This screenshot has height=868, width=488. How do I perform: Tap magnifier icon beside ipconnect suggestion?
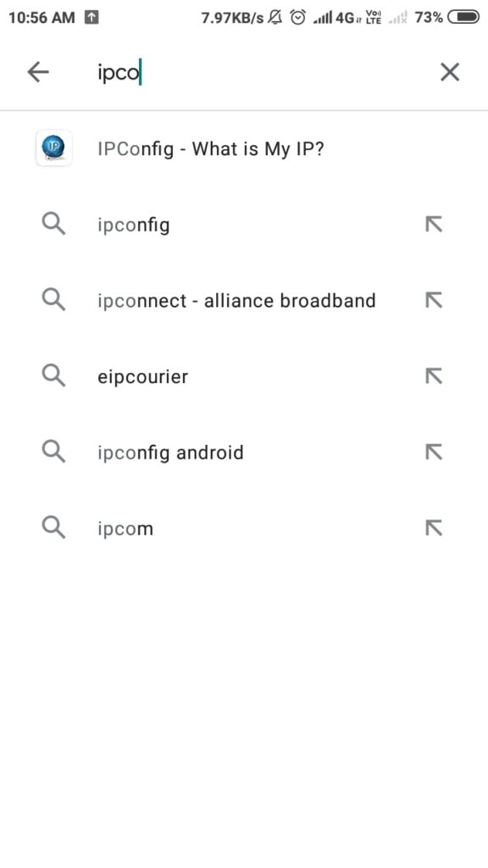click(x=53, y=301)
